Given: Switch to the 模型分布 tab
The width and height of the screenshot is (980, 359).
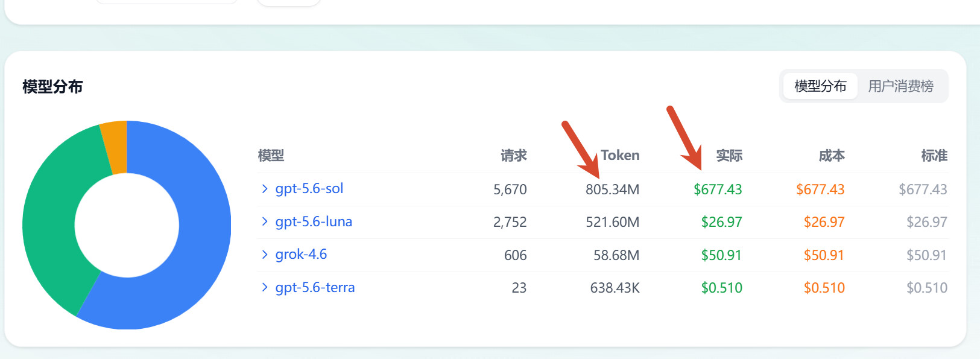Looking at the screenshot, I should coord(820,86).
